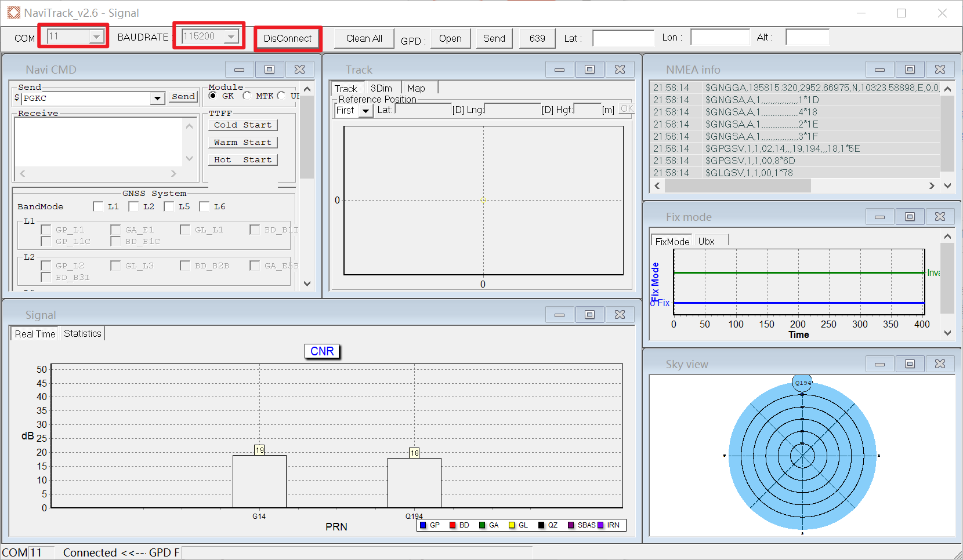Click Fix mode panel scroll up arrow

point(947,237)
